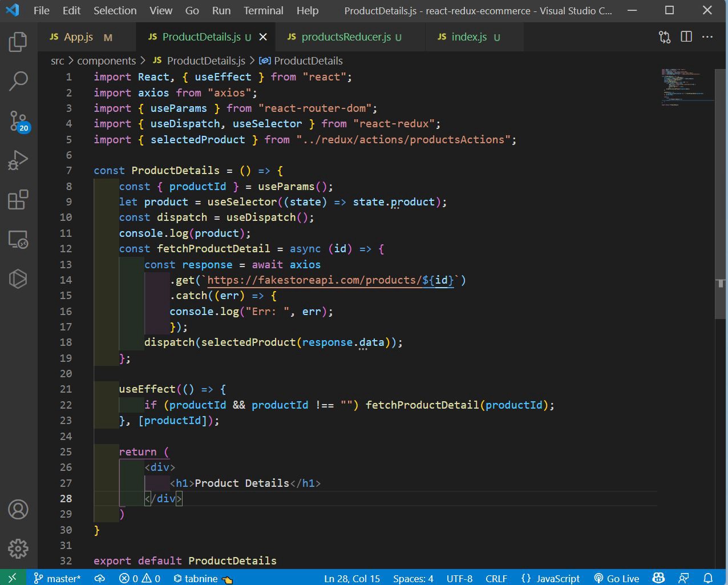Viewport: 728px width, 585px height.
Task: Click the master* branch indicator
Action: click(x=57, y=578)
